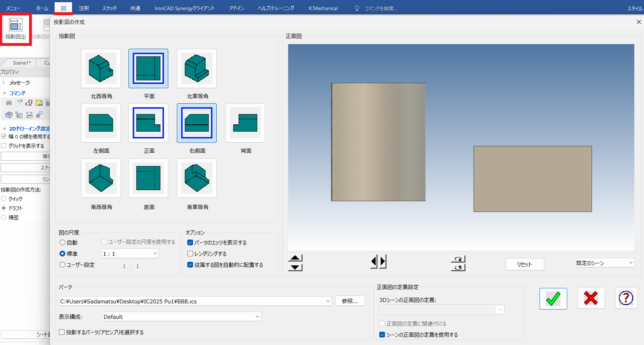The width and height of the screenshot is (644, 345).
Task: Select the 自動 scale radio button
Action: point(63,243)
